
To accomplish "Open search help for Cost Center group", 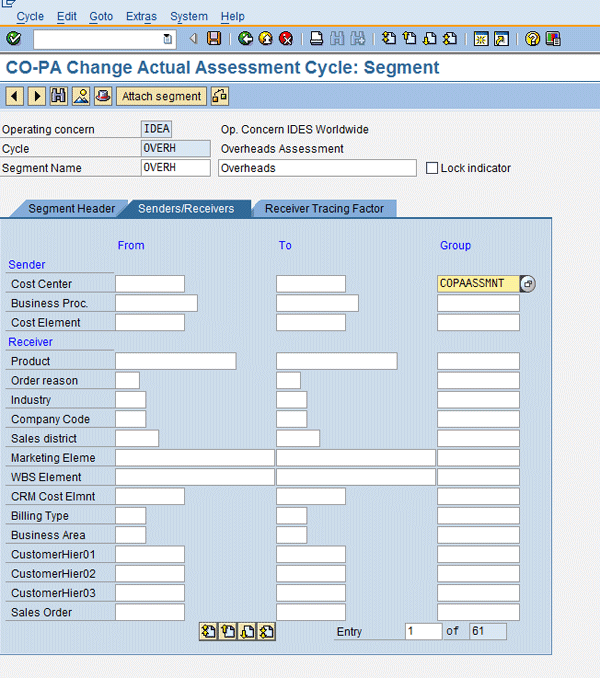I will pyautogui.click(x=528, y=284).
